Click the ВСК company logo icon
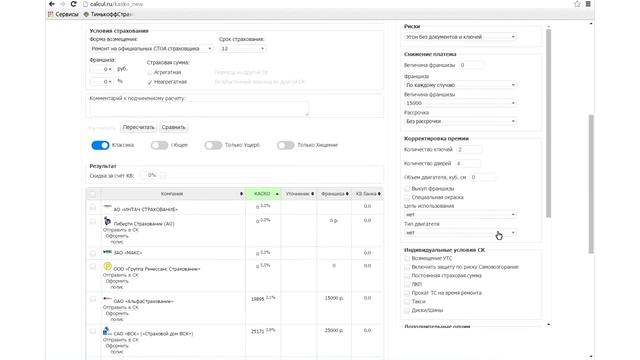640x360 pixels. [107, 331]
